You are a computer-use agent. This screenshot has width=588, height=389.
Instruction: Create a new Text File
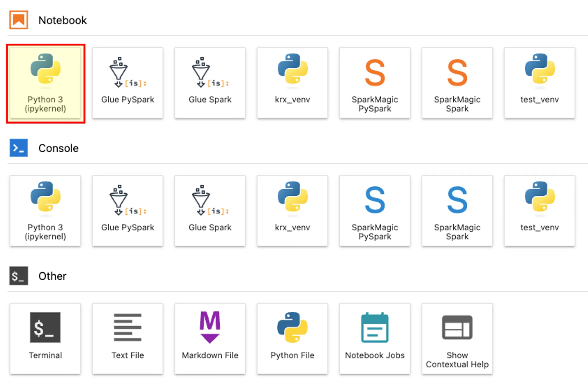coord(127,339)
